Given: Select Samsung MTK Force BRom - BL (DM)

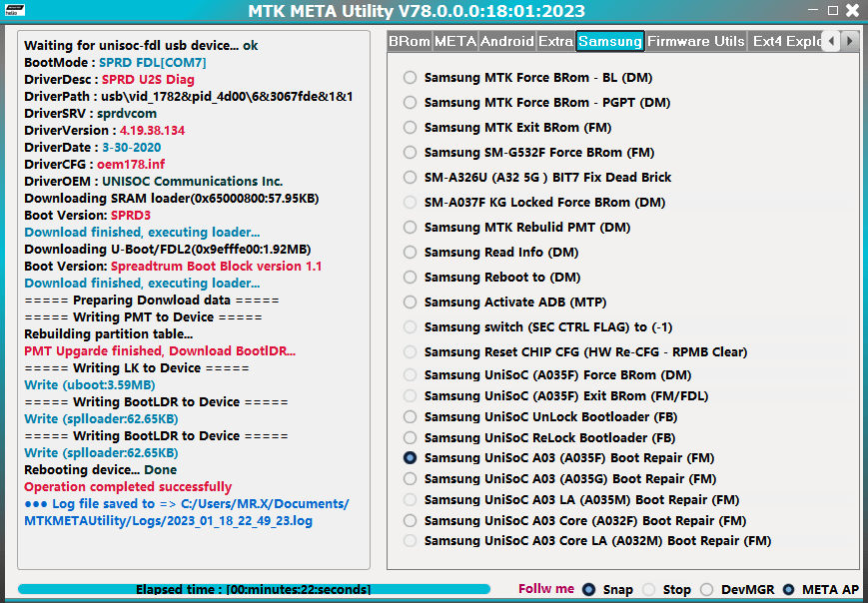Looking at the screenshot, I should click(x=410, y=78).
